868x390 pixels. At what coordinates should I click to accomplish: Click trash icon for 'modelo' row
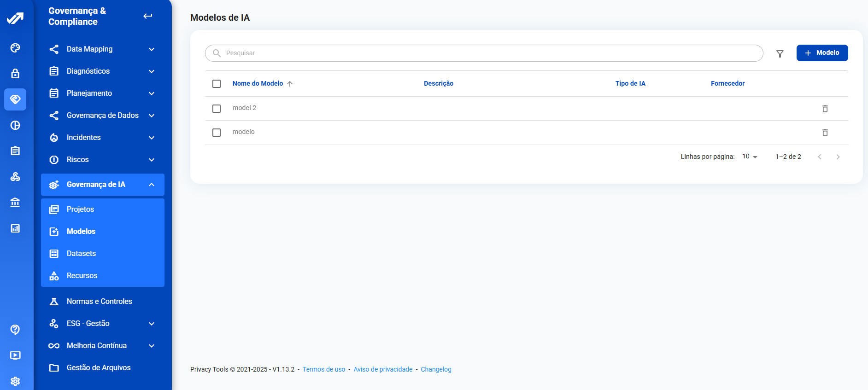click(x=825, y=133)
